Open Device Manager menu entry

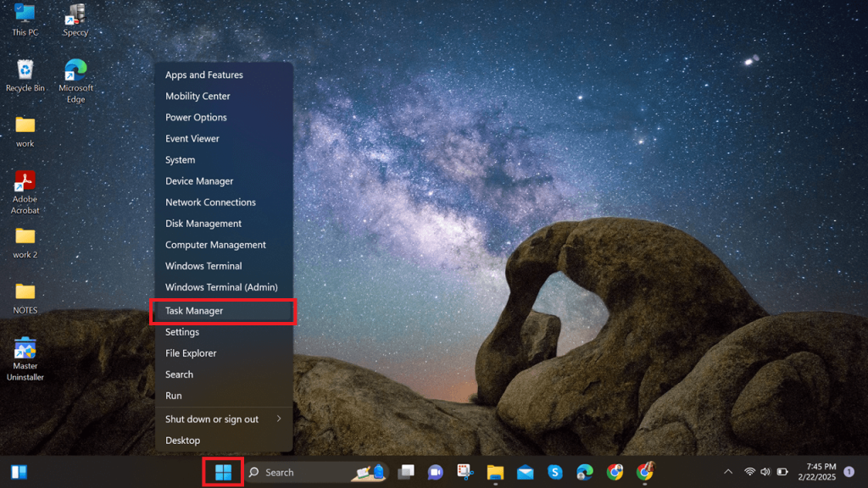(224, 181)
